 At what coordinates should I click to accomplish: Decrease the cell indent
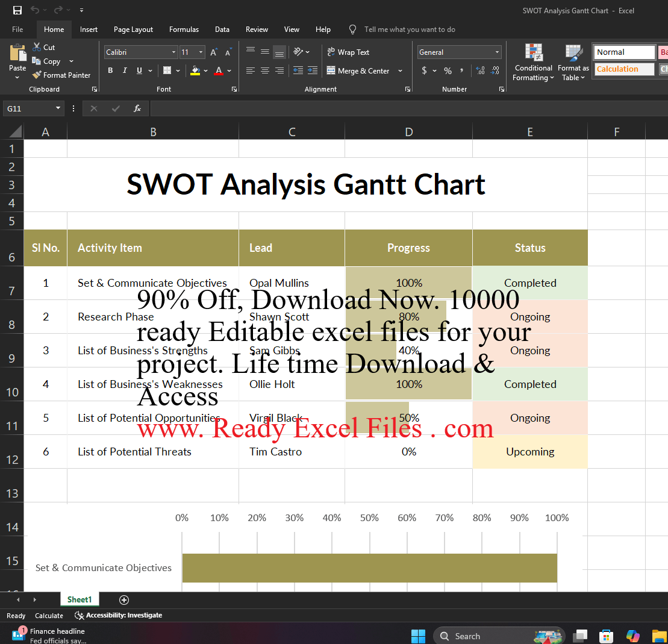(298, 70)
